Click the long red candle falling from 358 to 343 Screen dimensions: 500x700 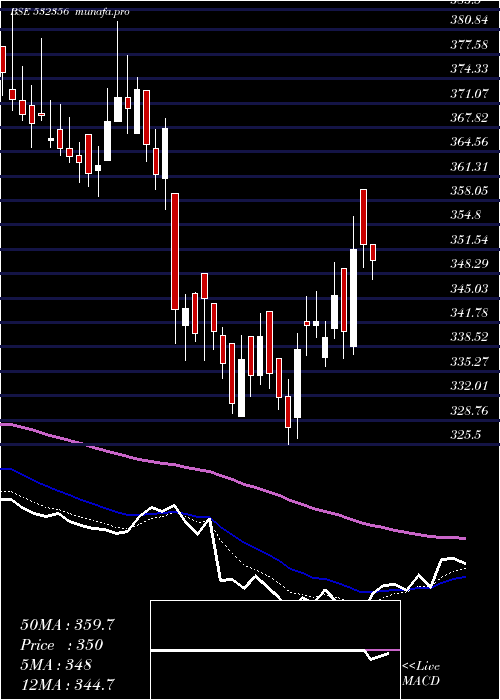[x=175, y=251]
